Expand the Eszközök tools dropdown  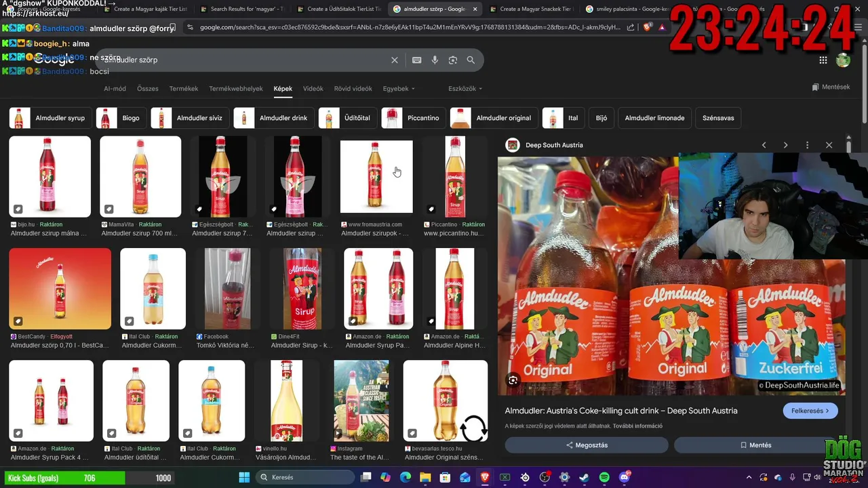[465, 89]
